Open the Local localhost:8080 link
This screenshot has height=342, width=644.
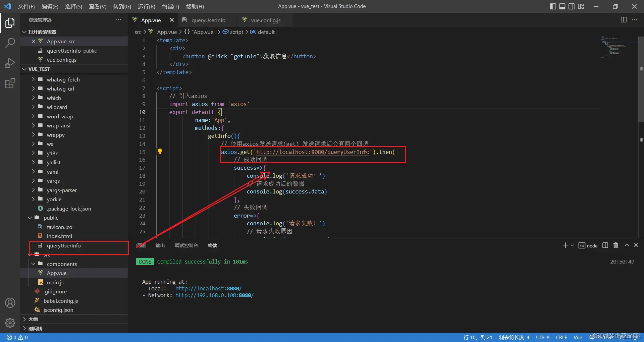tap(208, 288)
